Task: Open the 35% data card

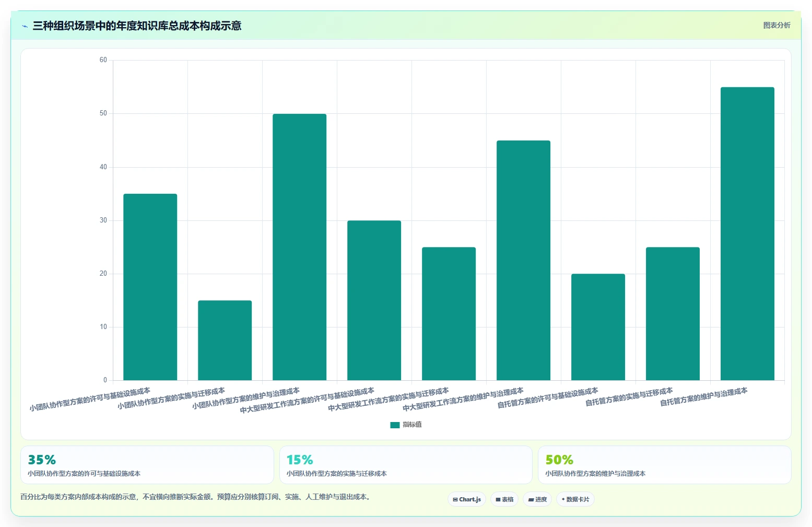Action: click(147, 465)
